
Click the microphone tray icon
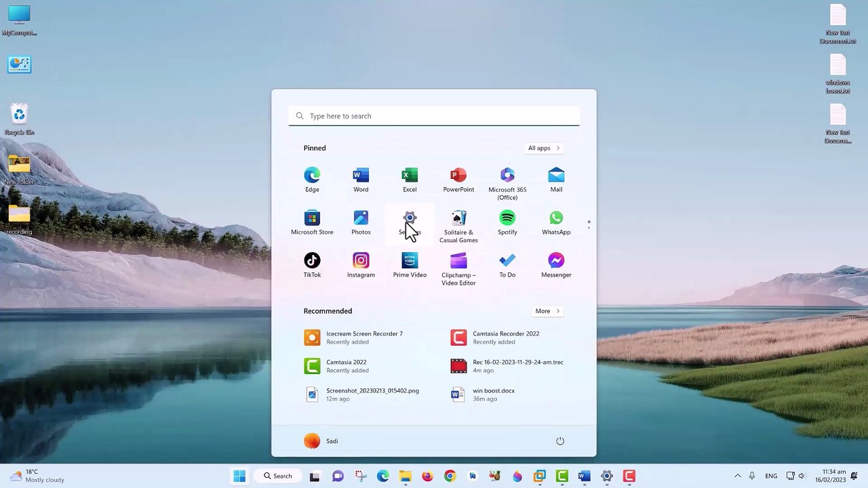pos(752,476)
